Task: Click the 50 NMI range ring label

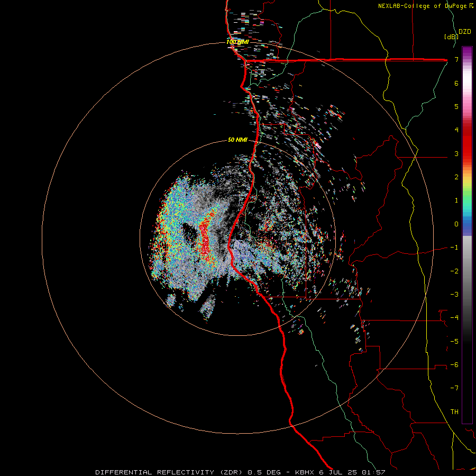Action: pyautogui.click(x=237, y=140)
